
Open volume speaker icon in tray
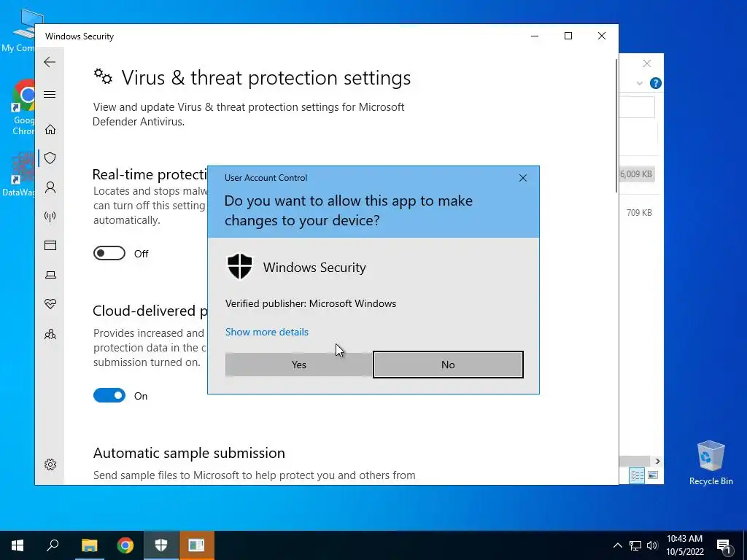652,545
